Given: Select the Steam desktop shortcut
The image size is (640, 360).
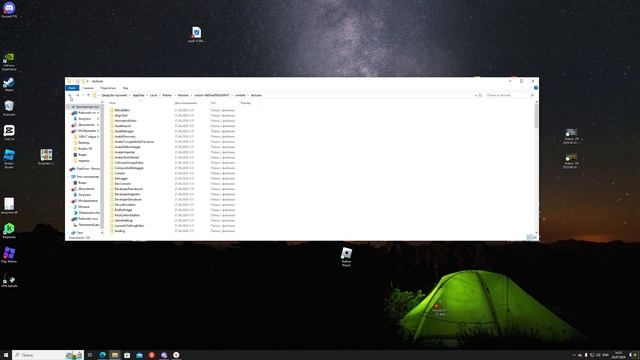Looking at the screenshot, I should tap(9, 84).
